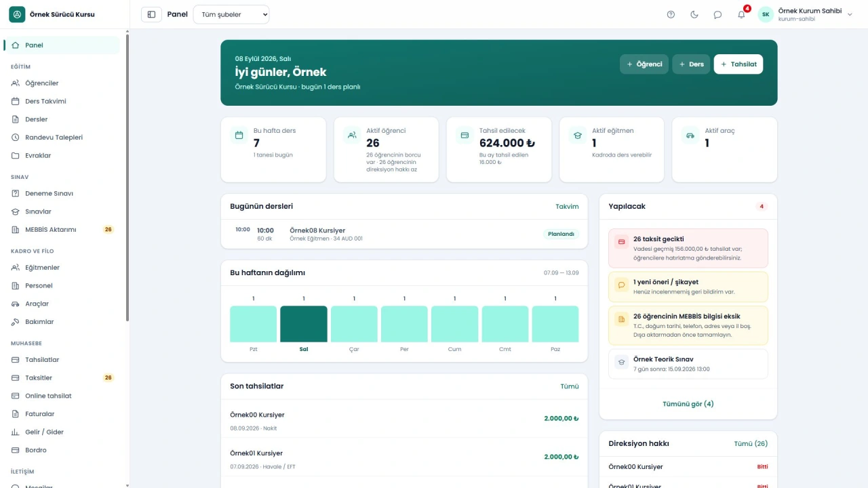The height and width of the screenshot is (488, 868).
Task: Click the document icon of MEBBİS bilgisi eksik
Action: 621,319
